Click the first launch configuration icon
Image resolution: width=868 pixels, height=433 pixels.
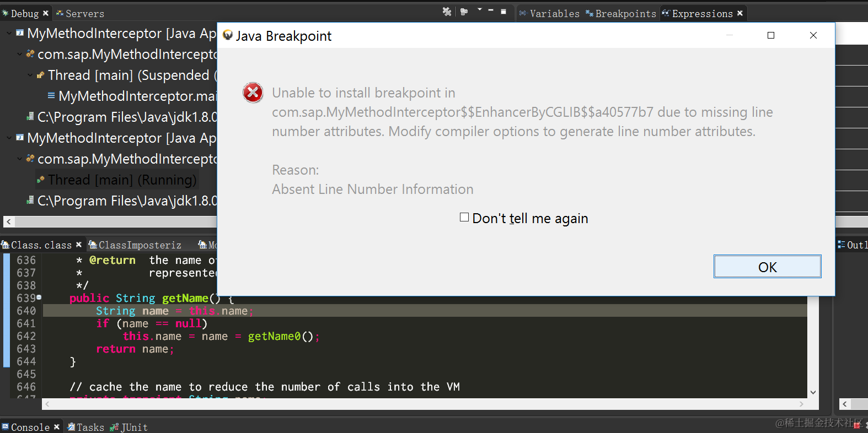(x=20, y=33)
